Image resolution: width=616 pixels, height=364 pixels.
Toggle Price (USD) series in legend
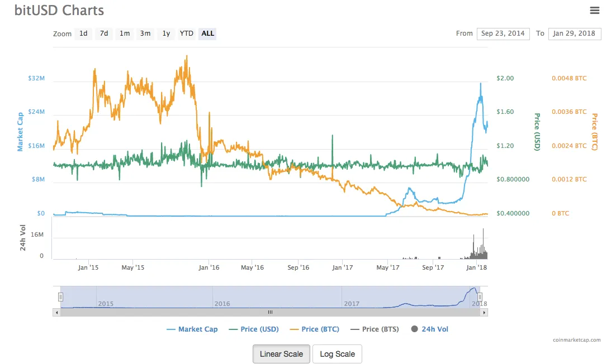[x=254, y=329]
